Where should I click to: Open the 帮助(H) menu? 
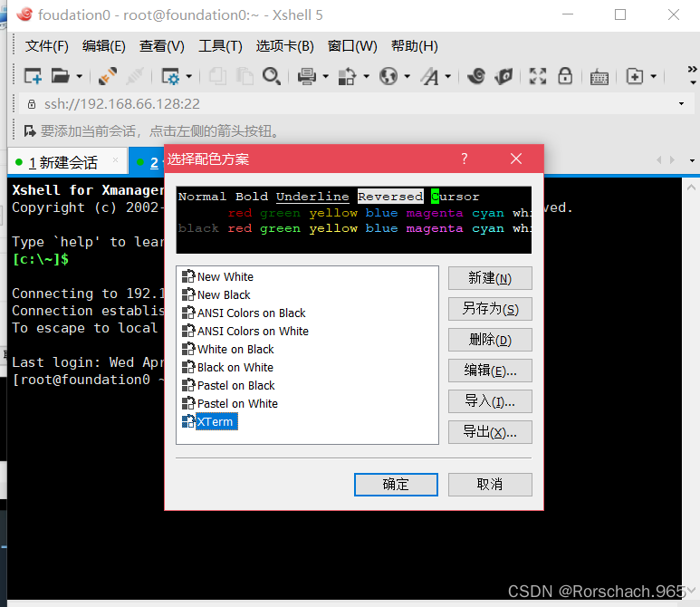(x=415, y=46)
